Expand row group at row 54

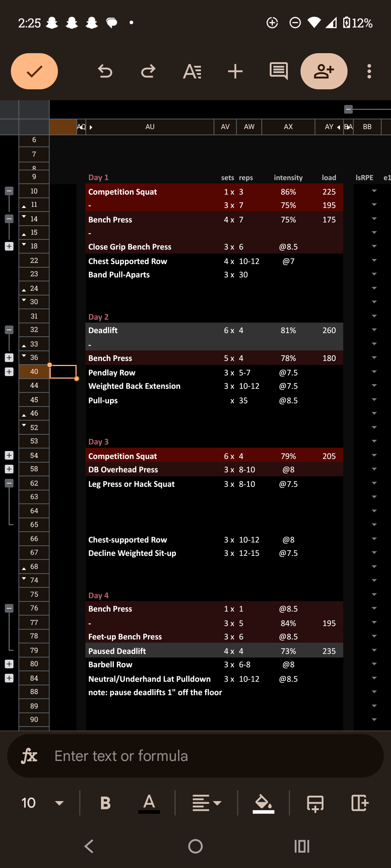click(9, 455)
